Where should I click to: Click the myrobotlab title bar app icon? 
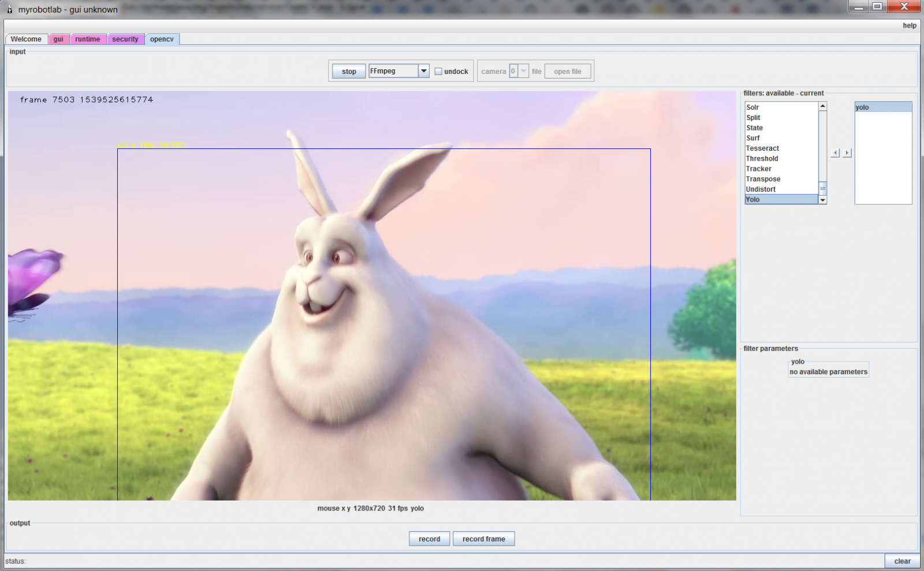[10, 9]
